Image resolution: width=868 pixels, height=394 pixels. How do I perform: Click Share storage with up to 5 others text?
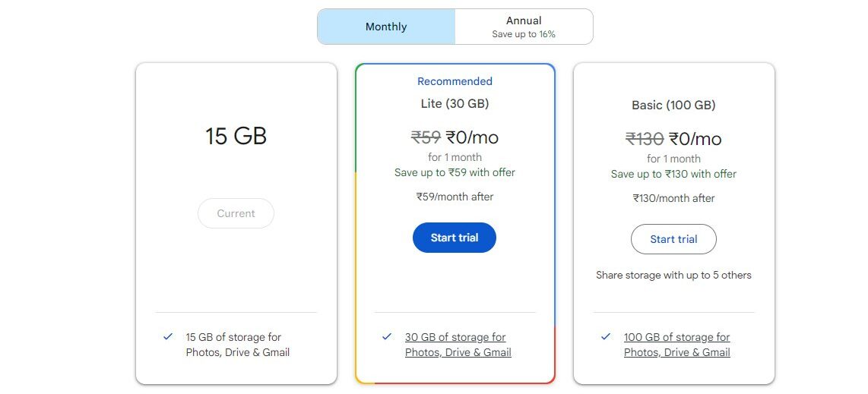[673, 275]
